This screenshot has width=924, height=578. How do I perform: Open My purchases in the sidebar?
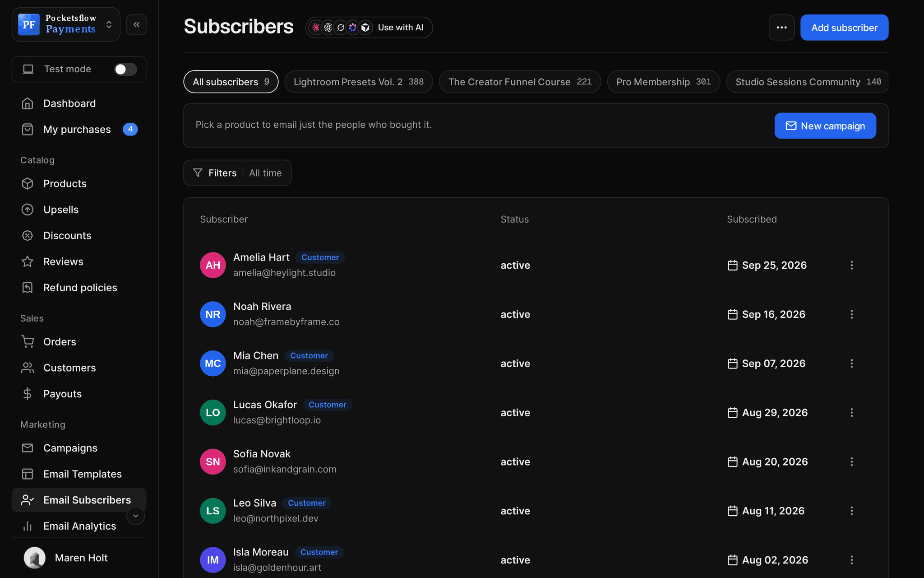(79, 130)
